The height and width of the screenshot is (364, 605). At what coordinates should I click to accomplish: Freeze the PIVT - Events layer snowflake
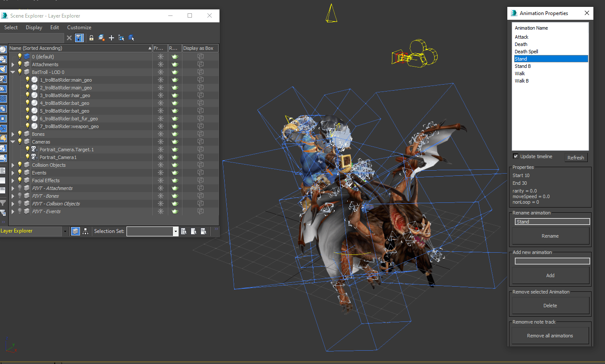161,211
